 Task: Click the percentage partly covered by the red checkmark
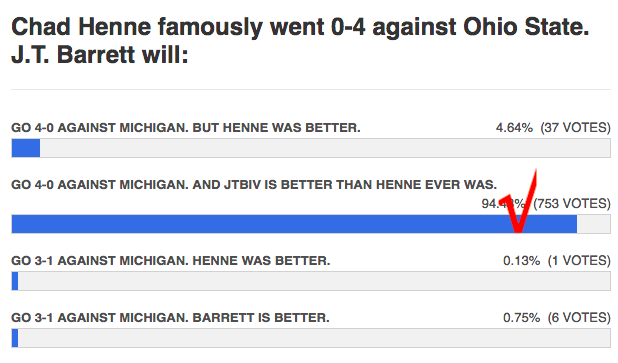[x=503, y=204]
